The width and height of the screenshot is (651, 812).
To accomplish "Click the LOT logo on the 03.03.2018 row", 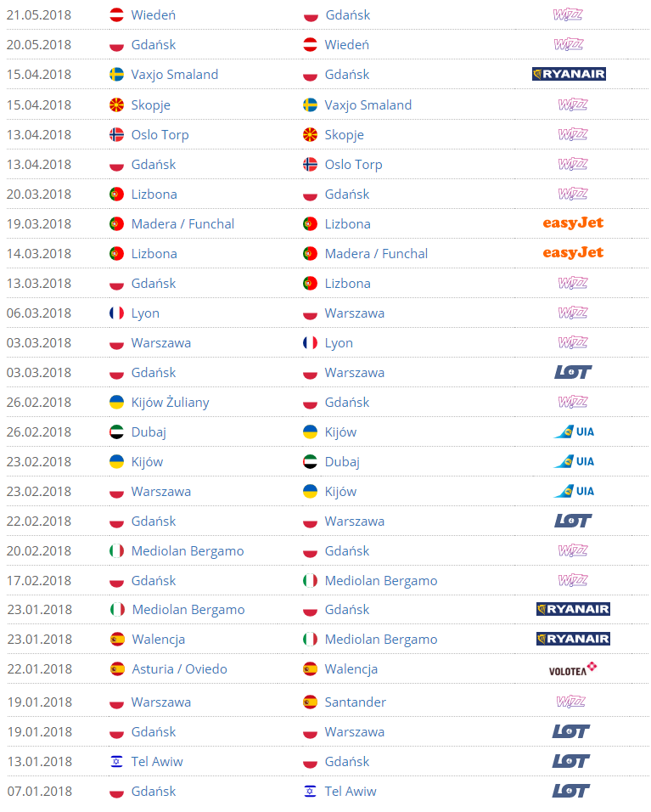I will click(x=573, y=372).
